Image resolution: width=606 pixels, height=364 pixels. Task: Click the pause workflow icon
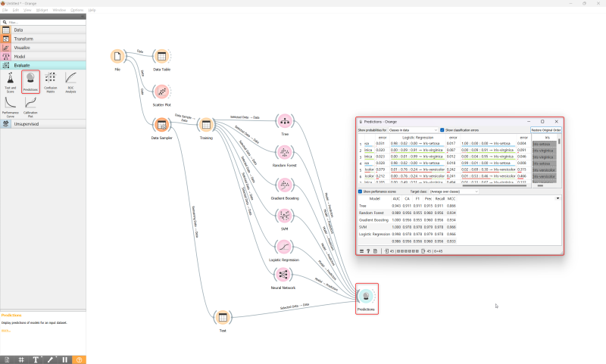64,359
